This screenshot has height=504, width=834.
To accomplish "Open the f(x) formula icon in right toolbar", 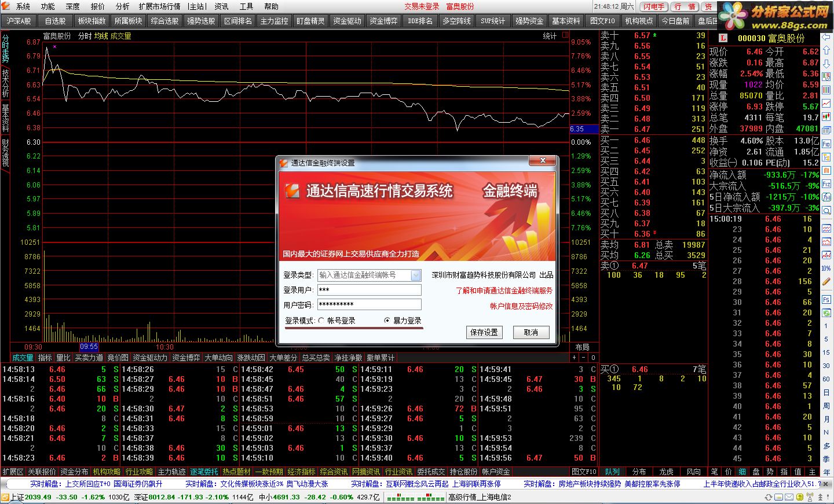I will (826, 197).
